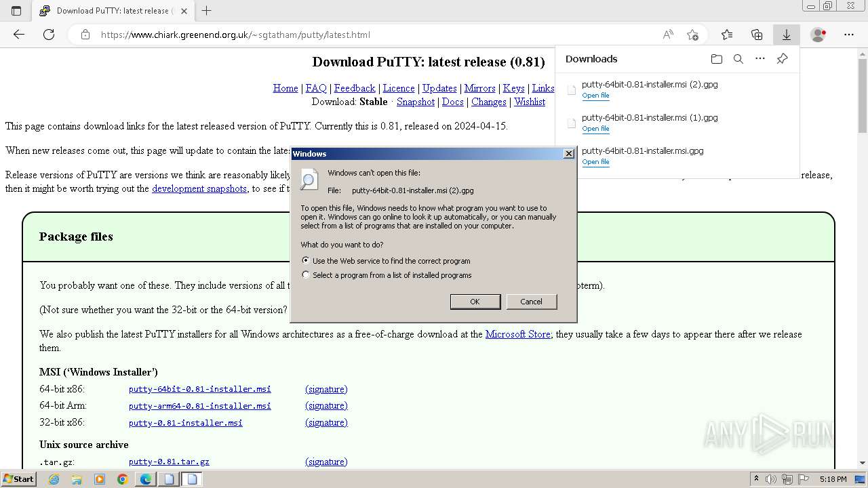
Task: Open the Wishlist link
Action: 530,102
